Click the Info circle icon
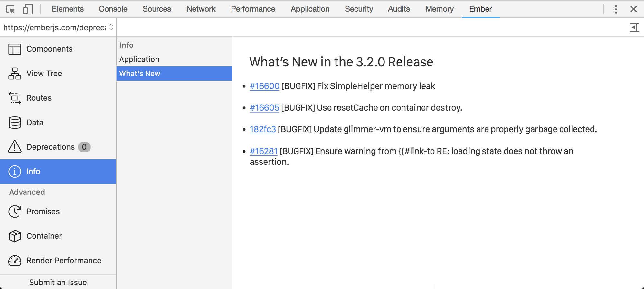This screenshot has height=289, width=644. pyautogui.click(x=15, y=172)
